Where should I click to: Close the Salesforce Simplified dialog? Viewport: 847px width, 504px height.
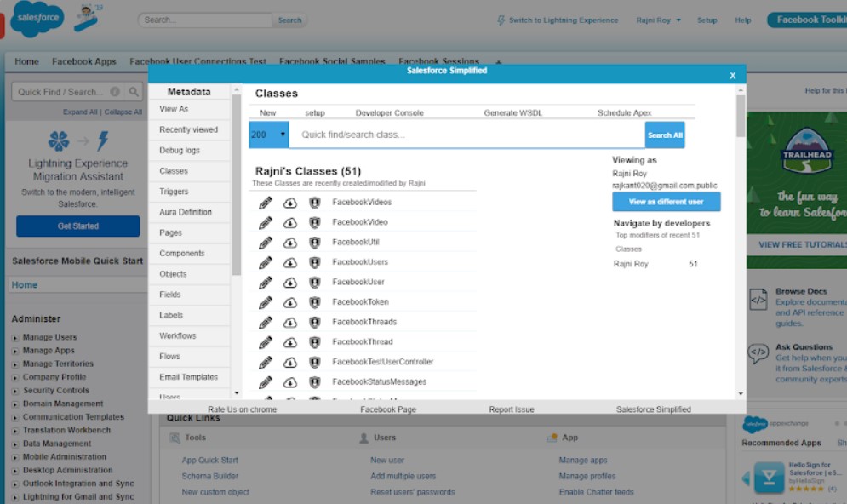732,76
